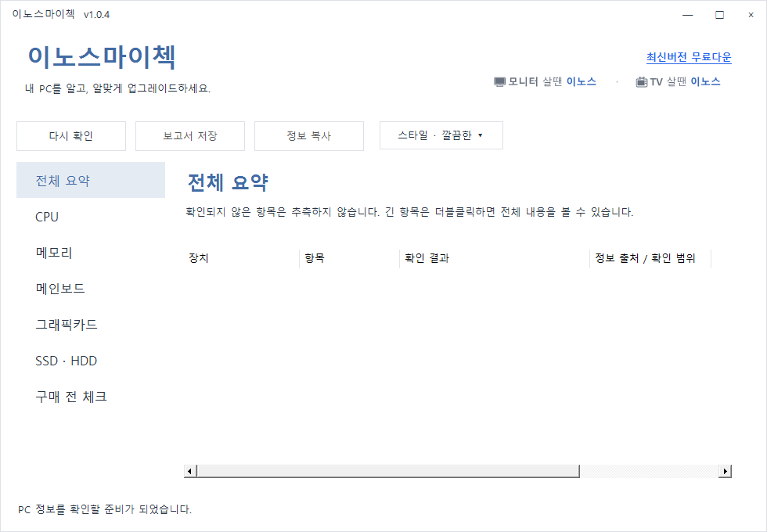Click the horizontal scrollbar thumb
The height and width of the screenshot is (532, 767).
[388, 471]
